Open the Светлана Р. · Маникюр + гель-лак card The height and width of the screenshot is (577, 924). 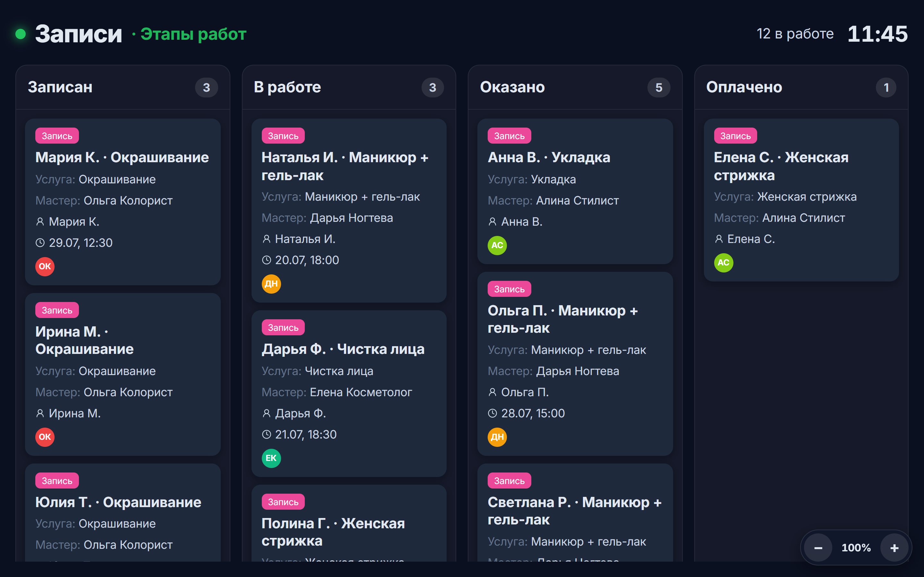pyautogui.click(x=575, y=513)
